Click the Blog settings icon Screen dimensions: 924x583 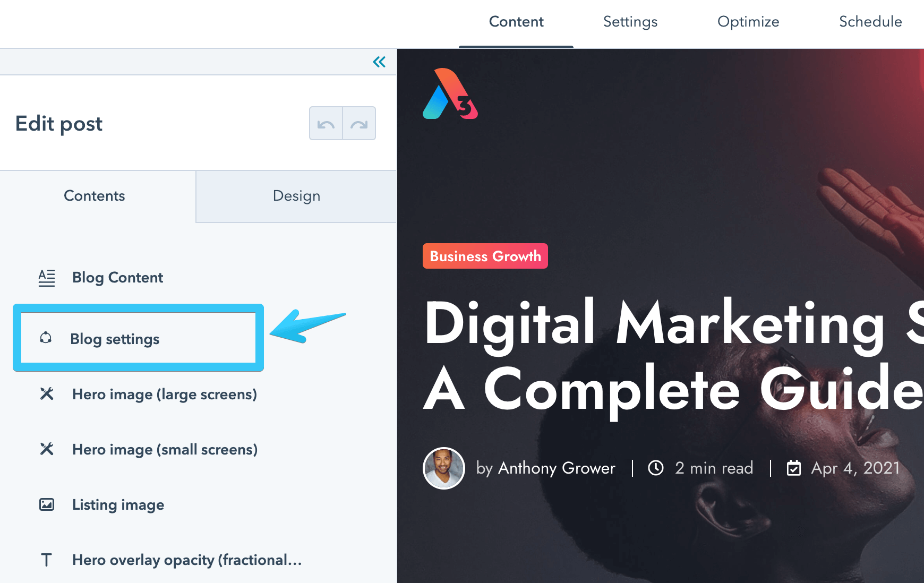coord(47,339)
